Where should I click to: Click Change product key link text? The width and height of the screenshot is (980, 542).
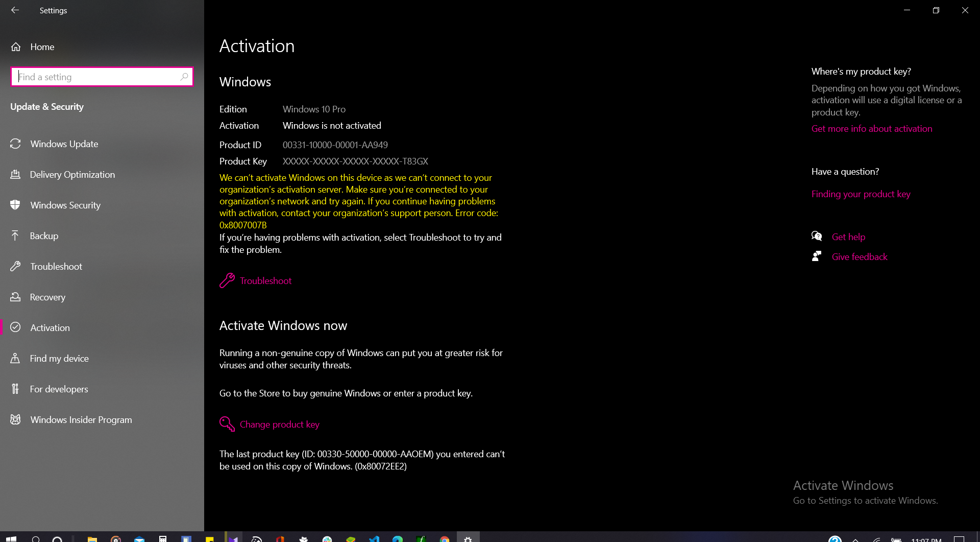pyautogui.click(x=280, y=425)
